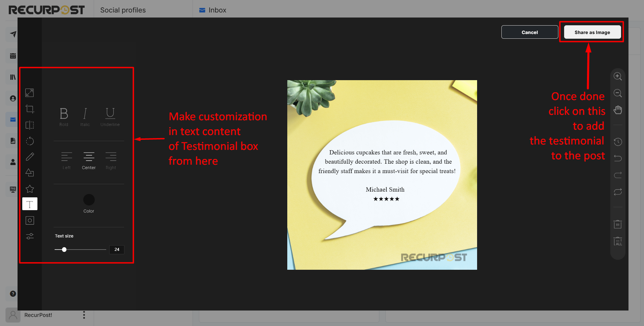644x326 pixels.
Task: Redo the last edit
Action: 618,175
